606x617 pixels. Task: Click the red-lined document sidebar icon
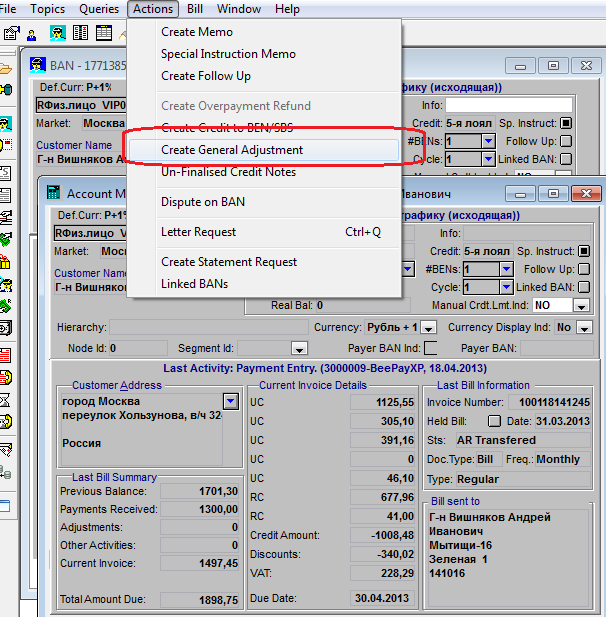click(x=5, y=355)
